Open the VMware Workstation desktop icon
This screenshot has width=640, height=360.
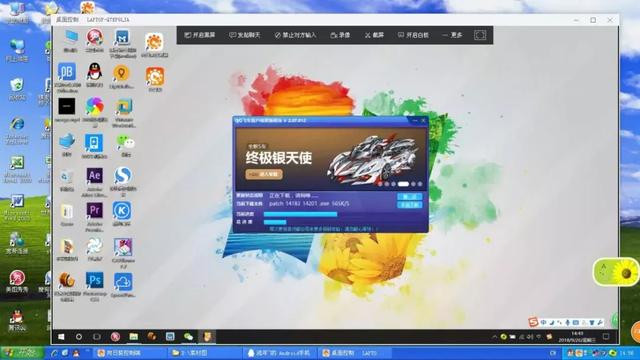click(123, 107)
